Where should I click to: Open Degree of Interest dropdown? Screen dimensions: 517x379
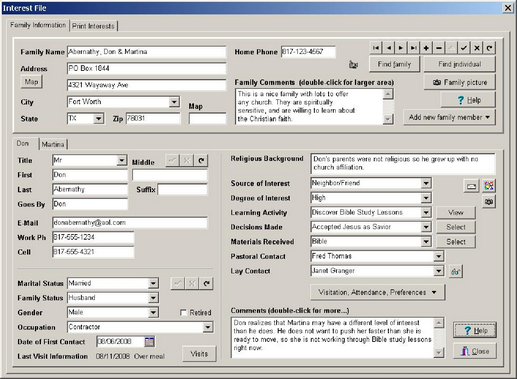(426, 198)
